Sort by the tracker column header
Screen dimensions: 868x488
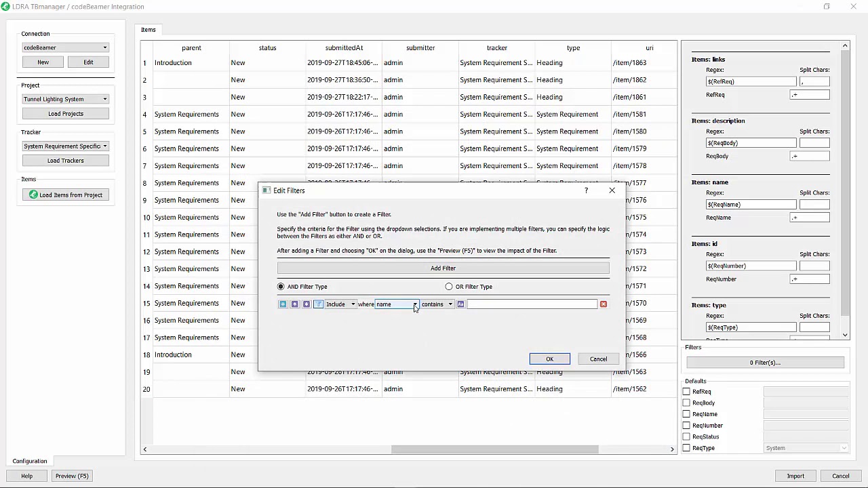(x=496, y=48)
